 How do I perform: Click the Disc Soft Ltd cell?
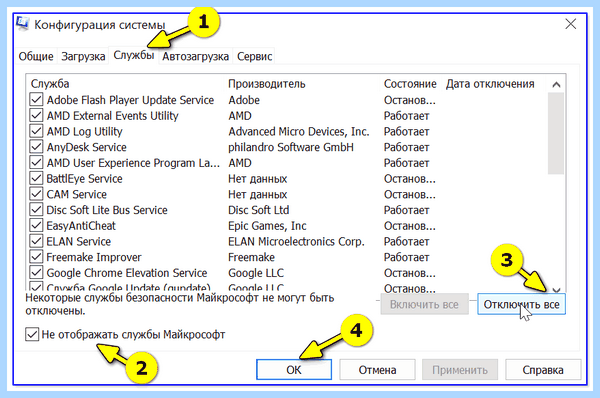tap(259, 210)
